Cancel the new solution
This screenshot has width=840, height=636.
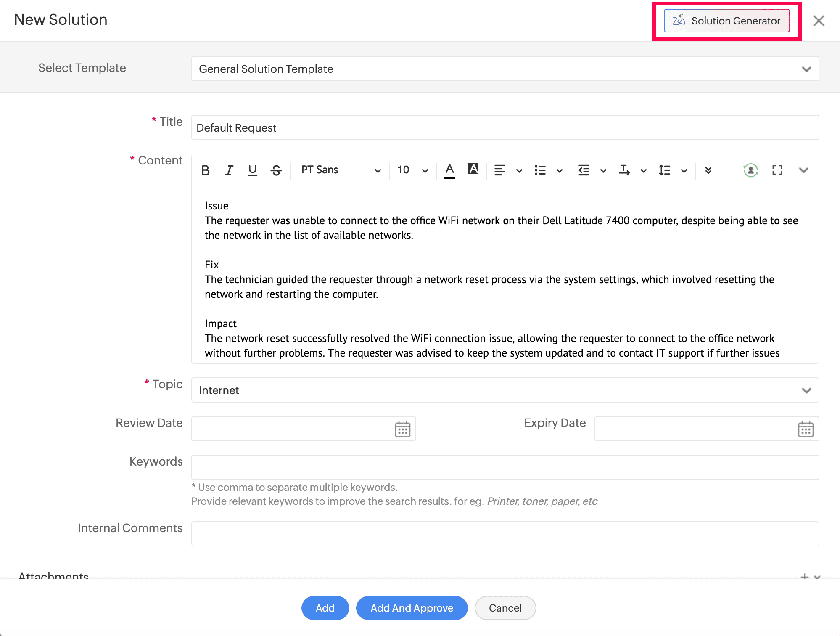pos(505,608)
